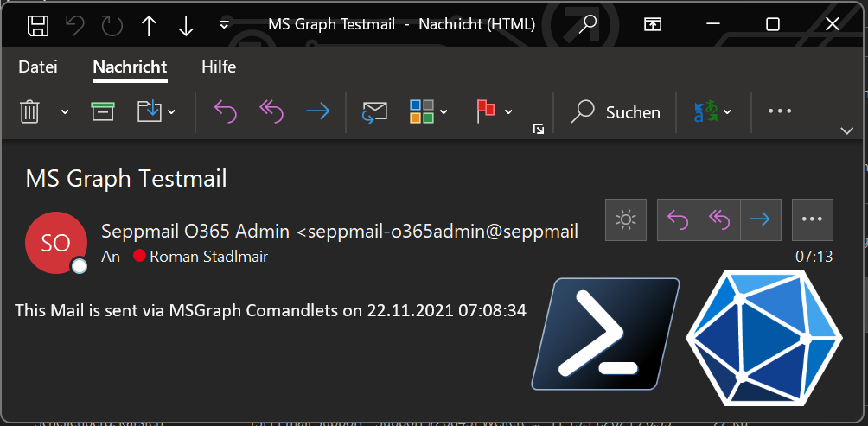Toggle dark background with sun icon
This screenshot has width=868, height=426.
(626, 219)
